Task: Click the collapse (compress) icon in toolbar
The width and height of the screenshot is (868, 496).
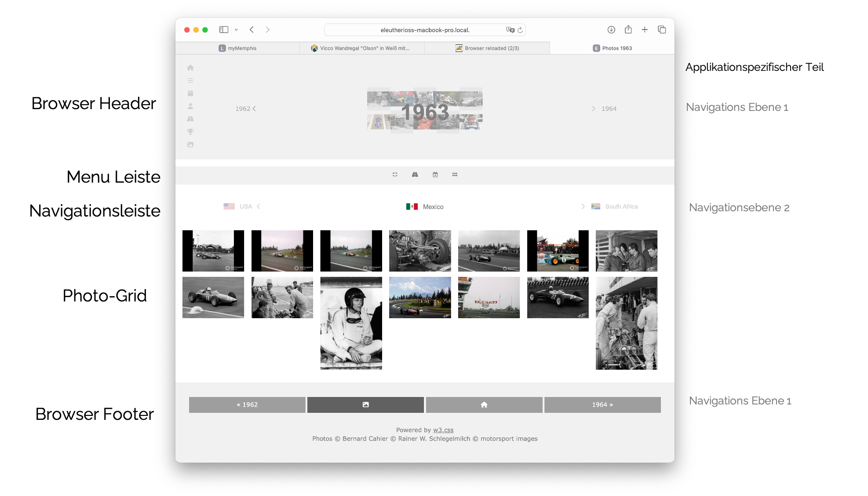Action: click(x=395, y=175)
